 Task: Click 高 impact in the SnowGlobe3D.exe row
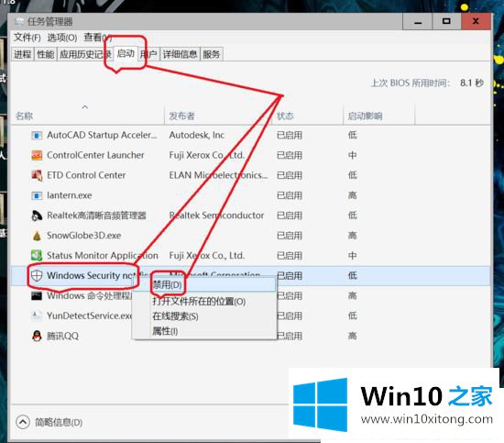click(x=352, y=236)
